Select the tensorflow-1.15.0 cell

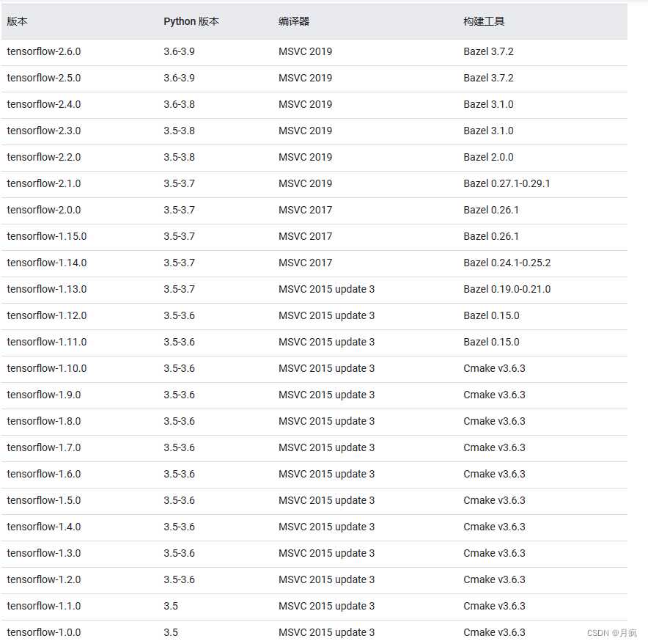tap(47, 237)
